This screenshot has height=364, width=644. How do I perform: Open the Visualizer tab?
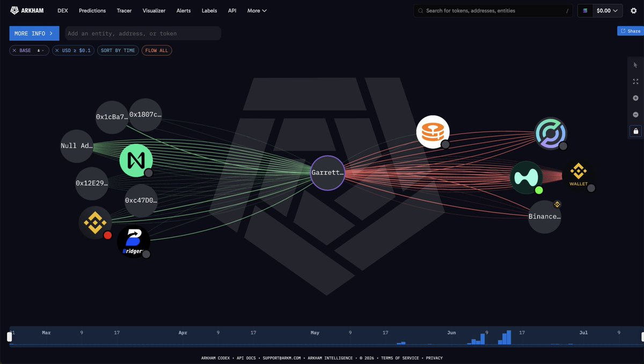pyautogui.click(x=154, y=11)
